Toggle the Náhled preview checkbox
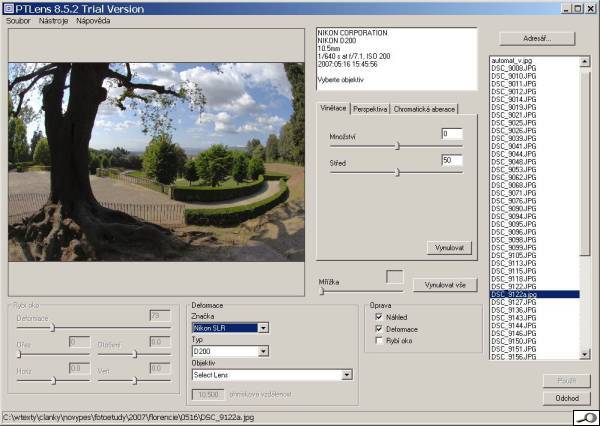Image resolution: width=600 pixels, height=426 pixels. coord(378,317)
